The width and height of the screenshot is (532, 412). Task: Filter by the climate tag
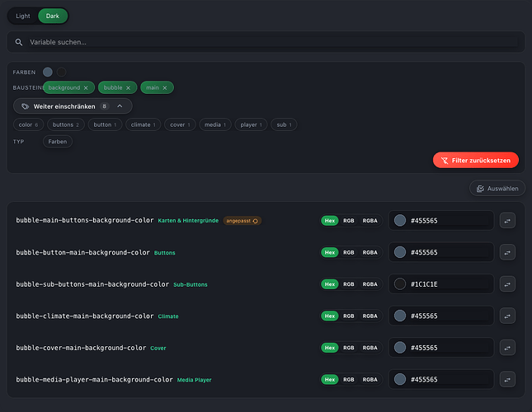[143, 124]
